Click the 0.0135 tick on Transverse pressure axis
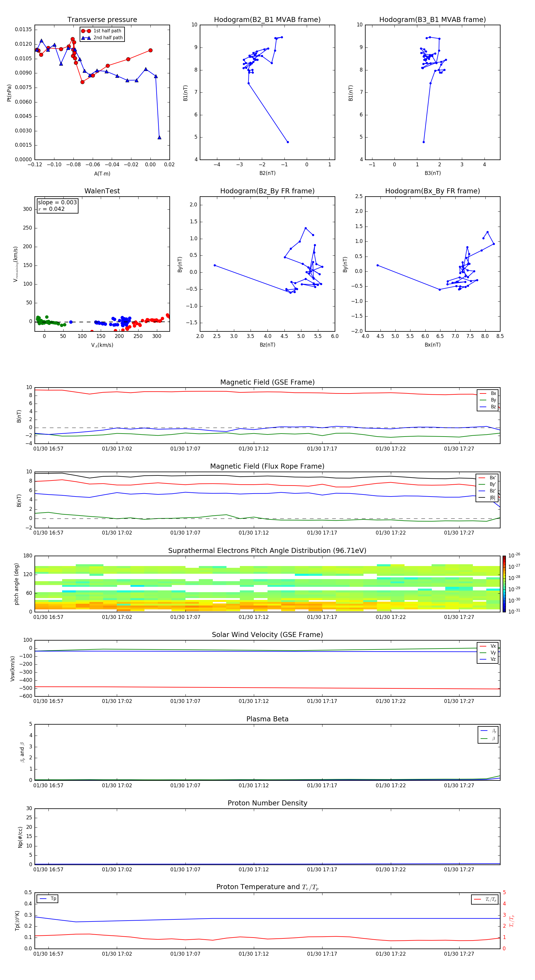 [x=23, y=30]
